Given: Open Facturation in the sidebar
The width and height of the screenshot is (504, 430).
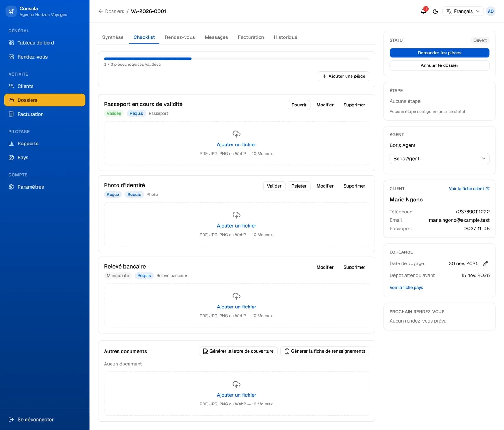Looking at the screenshot, I should pos(45,114).
